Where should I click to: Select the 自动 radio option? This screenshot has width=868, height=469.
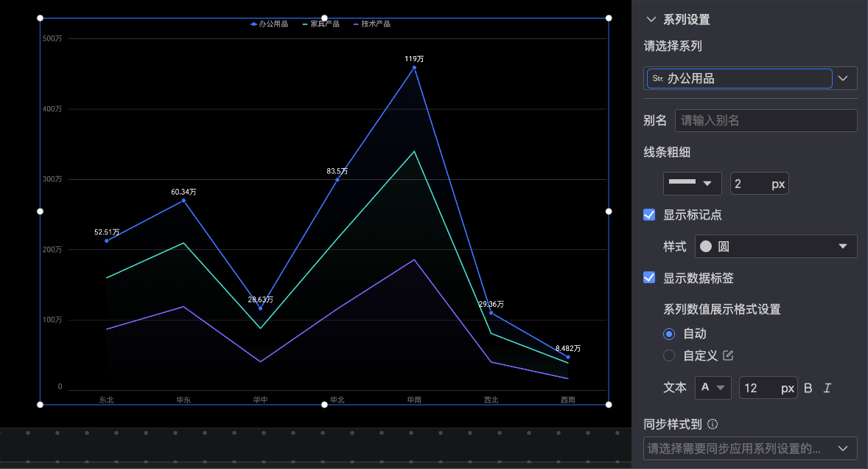coord(669,334)
